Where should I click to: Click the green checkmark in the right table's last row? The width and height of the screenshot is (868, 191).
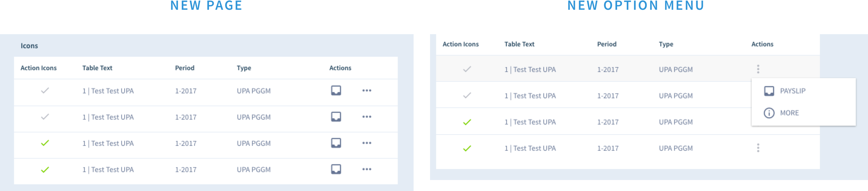point(467,148)
